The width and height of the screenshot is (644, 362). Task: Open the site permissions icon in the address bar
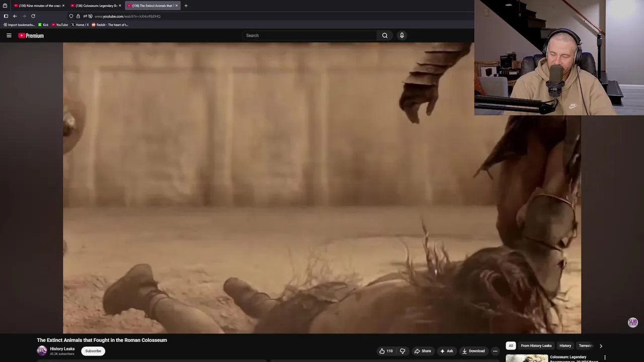(x=85, y=16)
